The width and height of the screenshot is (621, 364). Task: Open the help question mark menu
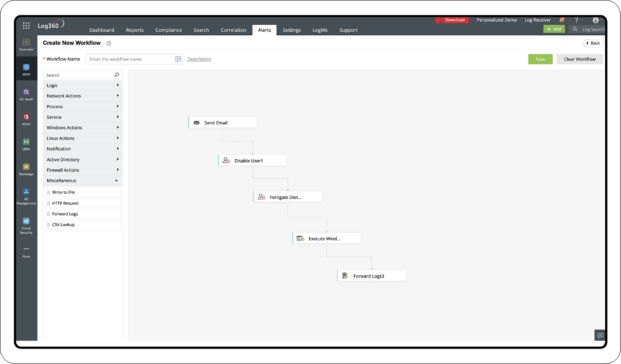(576, 20)
